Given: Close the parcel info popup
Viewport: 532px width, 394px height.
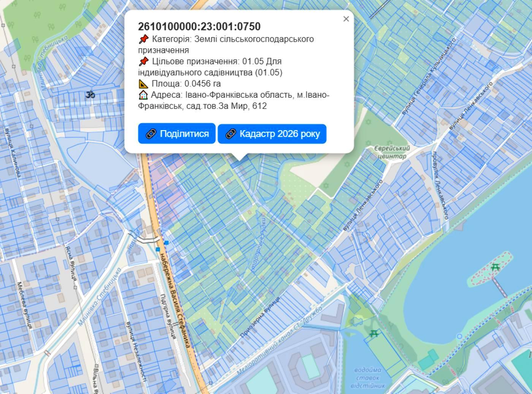Looking at the screenshot, I should (x=346, y=19).
